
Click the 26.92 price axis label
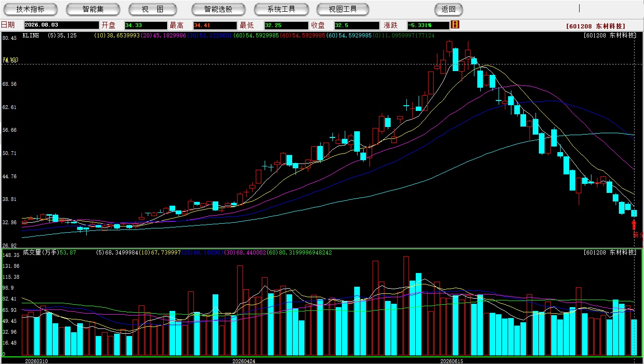click(9, 246)
